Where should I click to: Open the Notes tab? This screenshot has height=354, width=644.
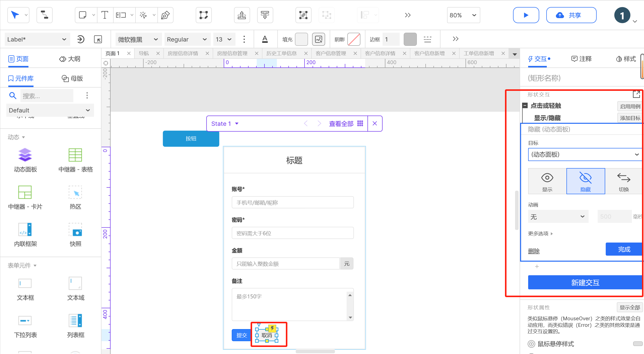click(x=582, y=59)
